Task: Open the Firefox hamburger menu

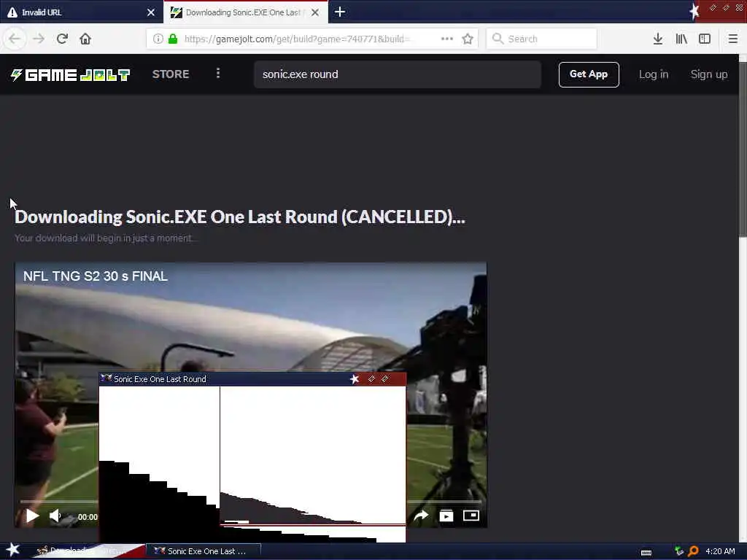Action: pyautogui.click(x=732, y=39)
